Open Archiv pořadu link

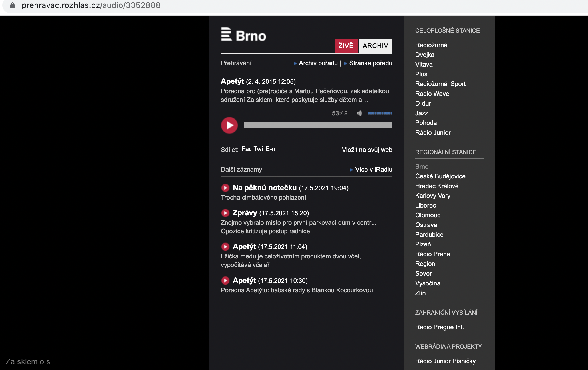[x=318, y=63]
